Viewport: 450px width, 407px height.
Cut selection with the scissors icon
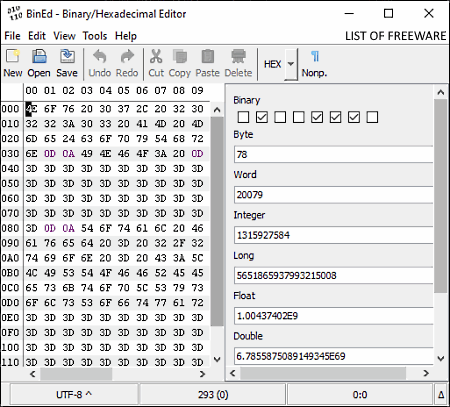tap(156, 56)
